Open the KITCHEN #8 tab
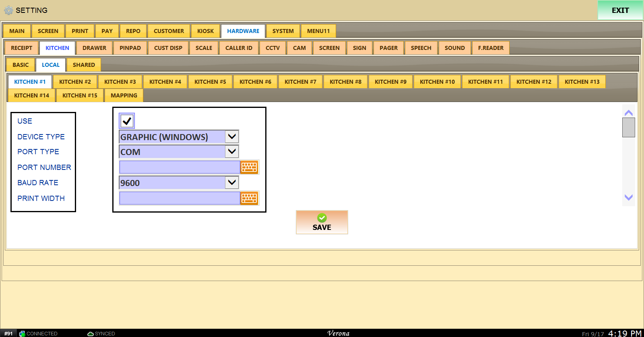644x337 pixels. click(x=345, y=82)
